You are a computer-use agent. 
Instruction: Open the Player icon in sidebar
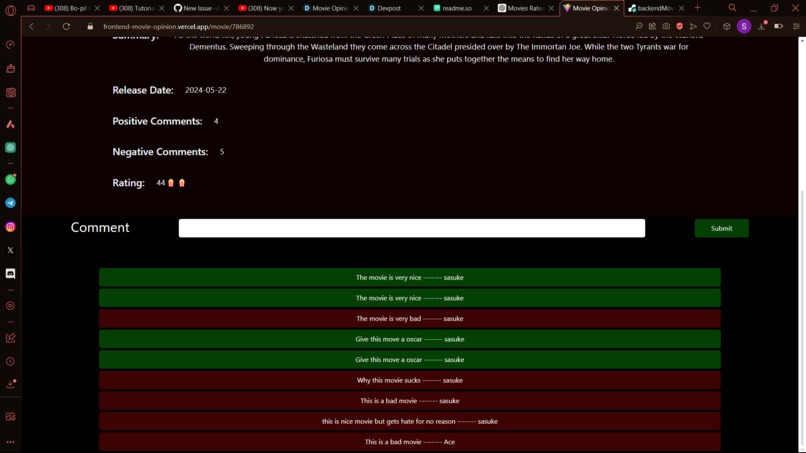[10, 306]
